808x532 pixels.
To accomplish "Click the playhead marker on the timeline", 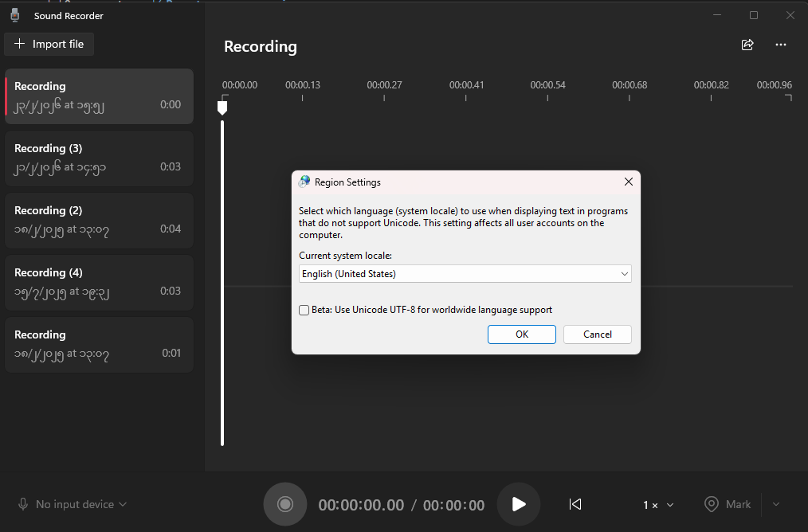I will [222, 108].
